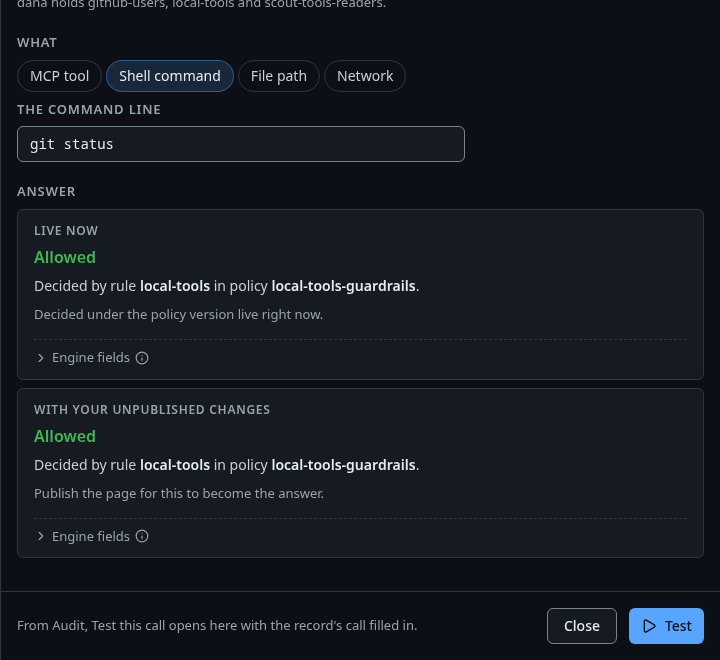Select the 'WITH YOUR UNPUBLISHED CHANGES' heading
This screenshot has width=720, height=660.
tap(152, 409)
